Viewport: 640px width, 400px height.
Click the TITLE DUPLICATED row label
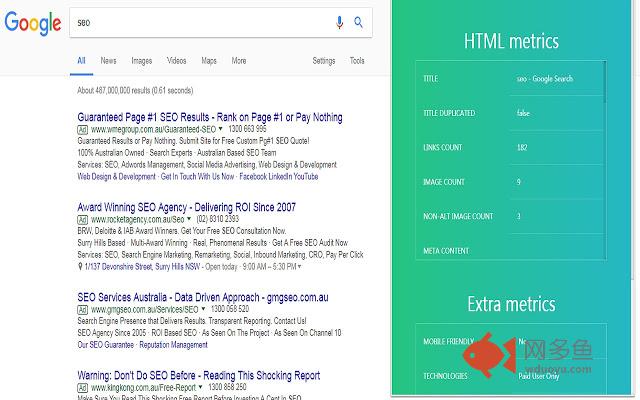pos(449,113)
